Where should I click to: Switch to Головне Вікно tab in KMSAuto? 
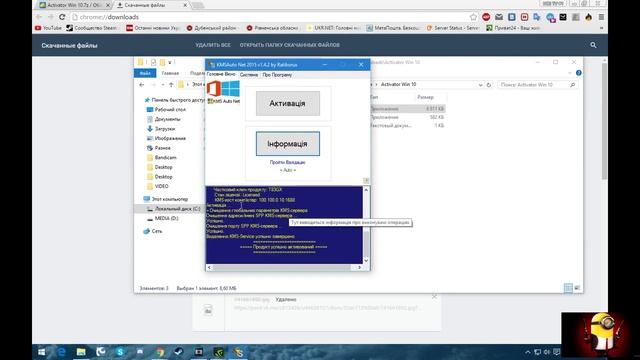point(221,75)
